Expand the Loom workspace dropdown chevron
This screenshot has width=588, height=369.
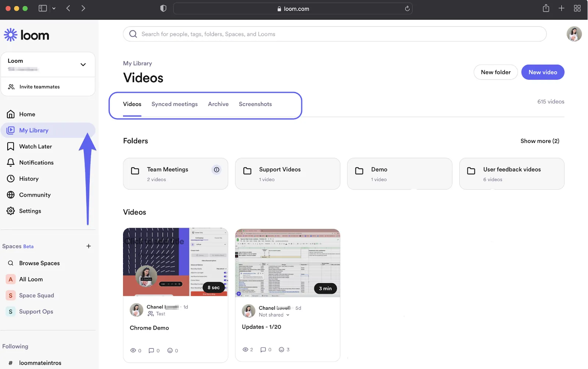click(x=83, y=65)
